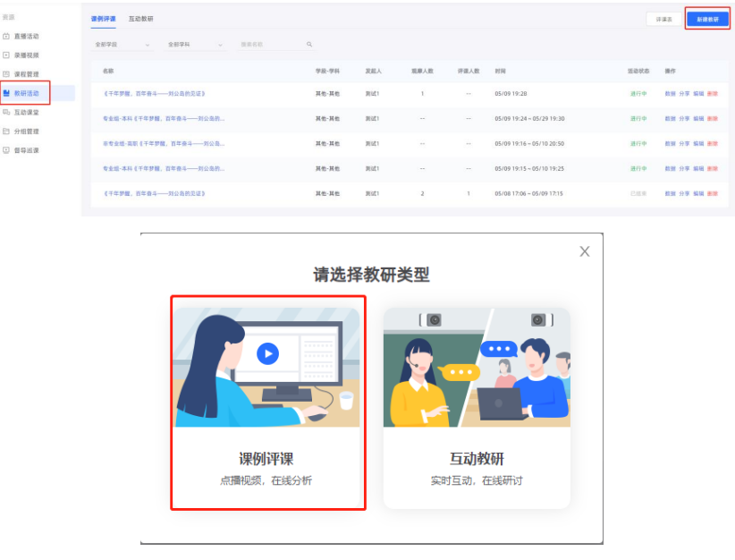735x560 pixels.
Task: Click the 分组管理 folder icon
Action: (6, 132)
